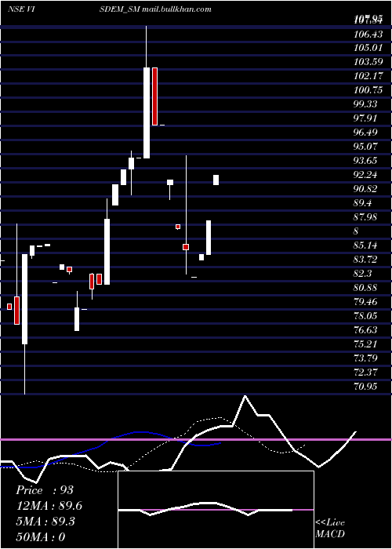Click the 72.37 price level label
This screenshot has height=549, width=392.
(365, 373)
